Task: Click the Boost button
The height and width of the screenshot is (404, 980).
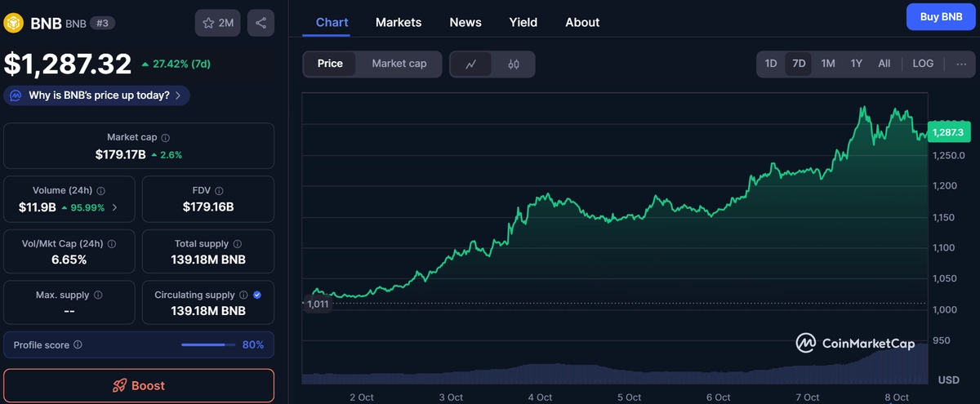Action: (139, 385)
